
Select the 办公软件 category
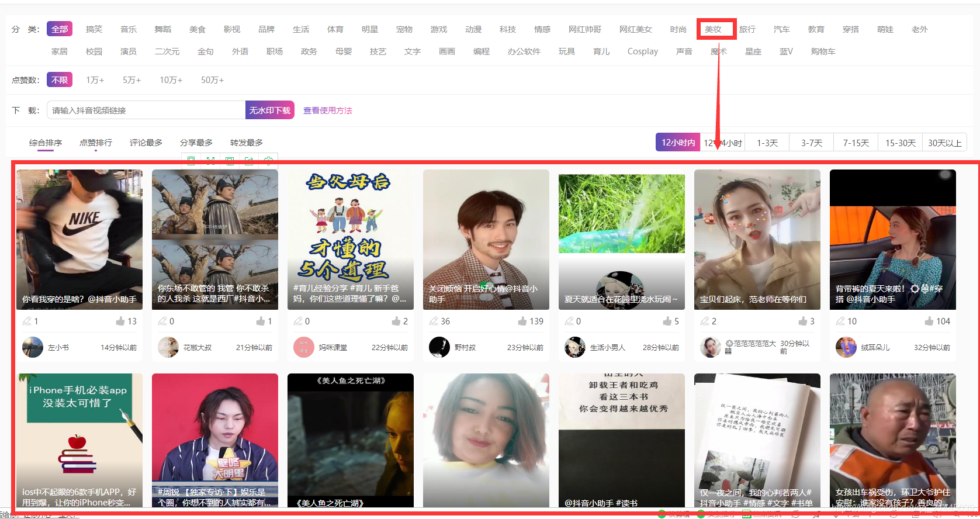524,51
